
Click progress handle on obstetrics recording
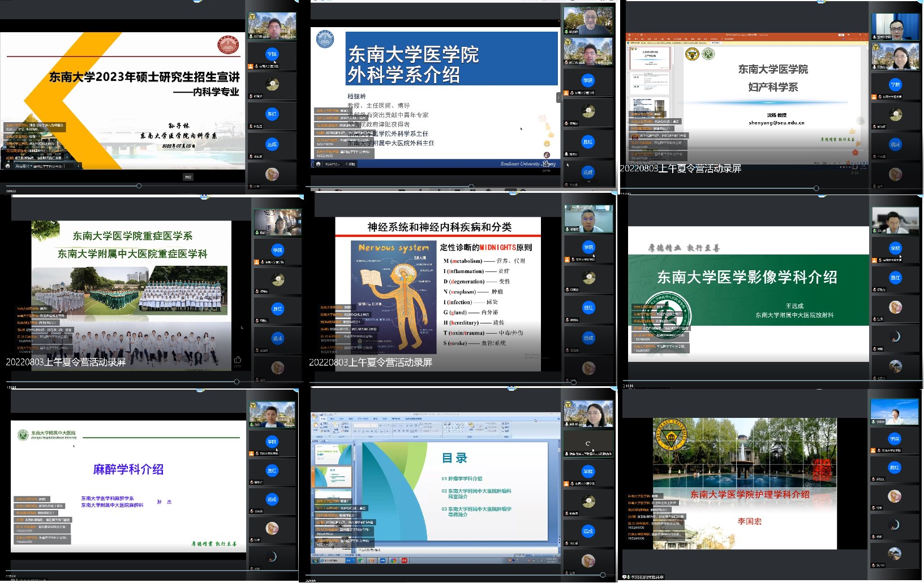(816, 188)
